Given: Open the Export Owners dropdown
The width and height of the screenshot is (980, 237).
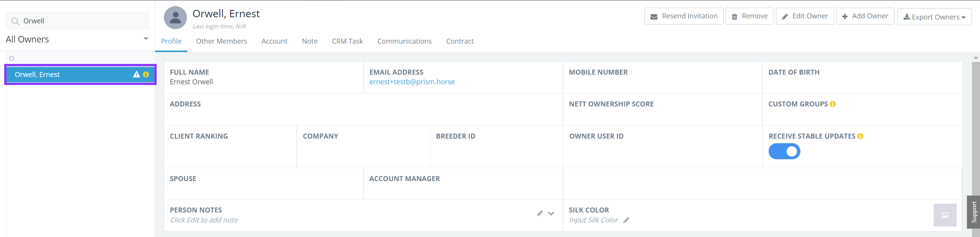Looking at the screenshot, I should 934,17.
